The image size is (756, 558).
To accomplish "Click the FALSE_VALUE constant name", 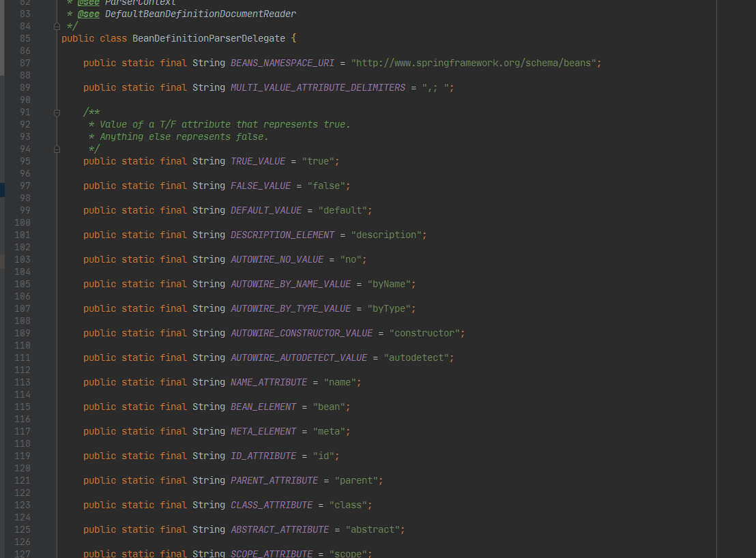I will pos(261,186).
